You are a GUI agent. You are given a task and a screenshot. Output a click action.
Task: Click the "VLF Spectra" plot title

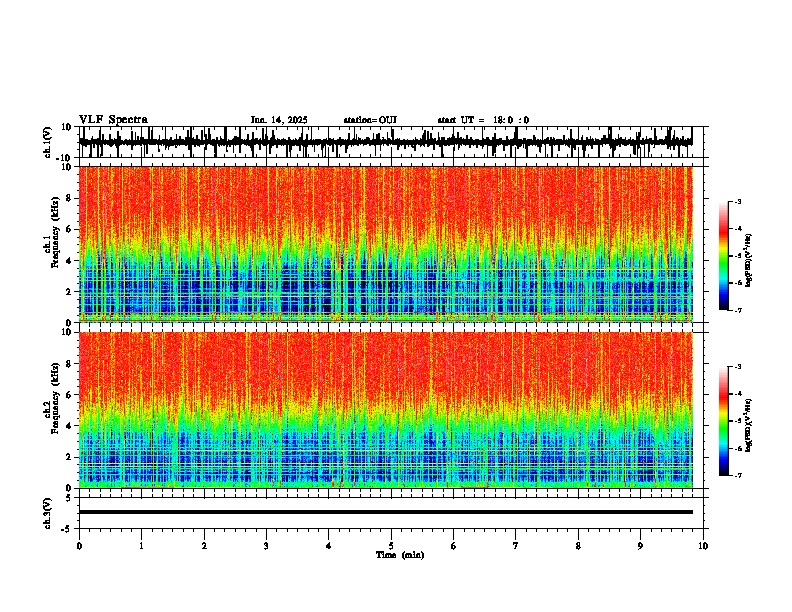point(113,120)
